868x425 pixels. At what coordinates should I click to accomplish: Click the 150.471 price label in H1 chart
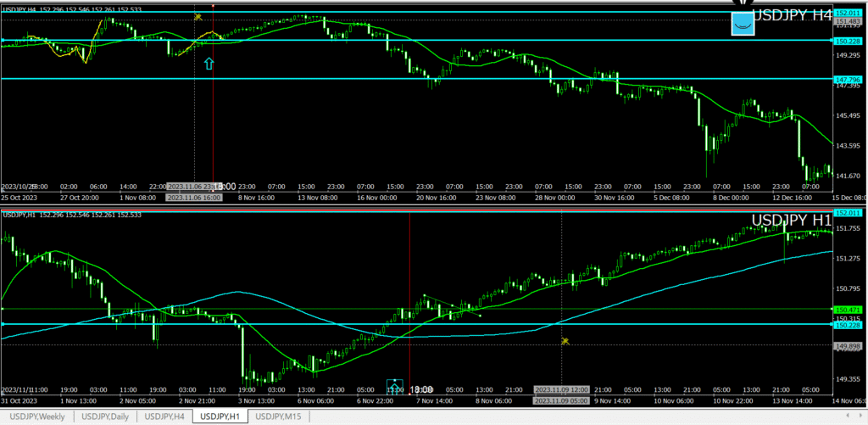[x=849, y=310]
